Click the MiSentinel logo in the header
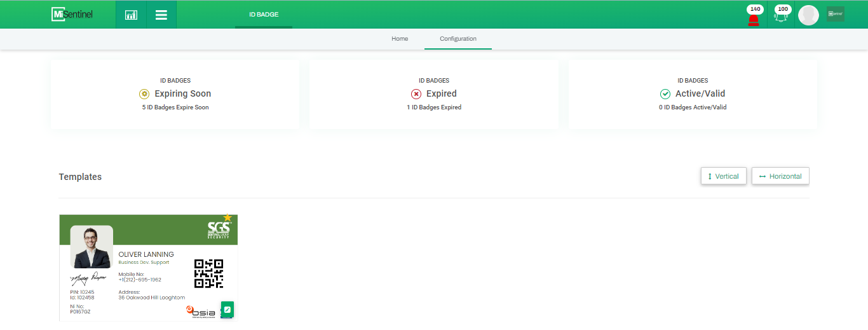This screenshot has width=868, height=330. point(72,14)
